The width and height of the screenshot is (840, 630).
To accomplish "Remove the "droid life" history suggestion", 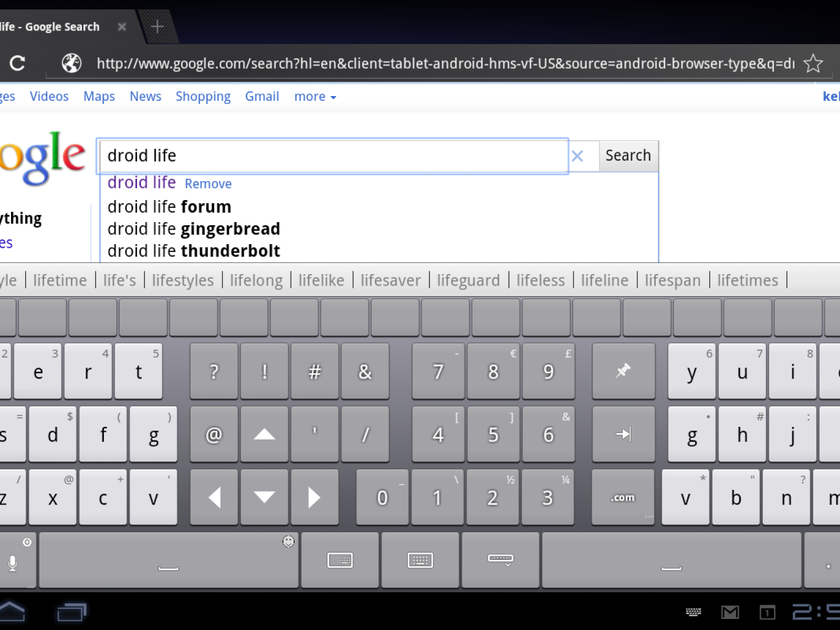I will pyautogui.click(x=208, y=184).
